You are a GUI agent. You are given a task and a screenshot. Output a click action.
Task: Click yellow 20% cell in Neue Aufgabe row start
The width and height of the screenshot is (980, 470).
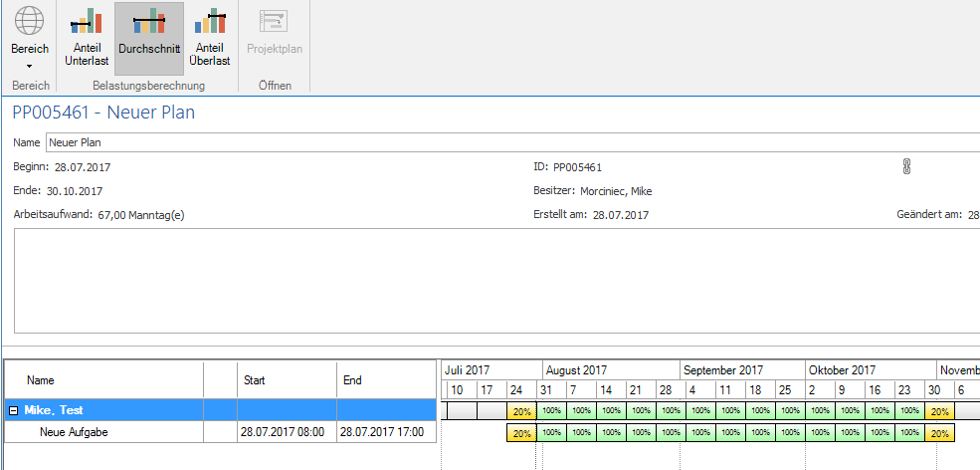521,433
